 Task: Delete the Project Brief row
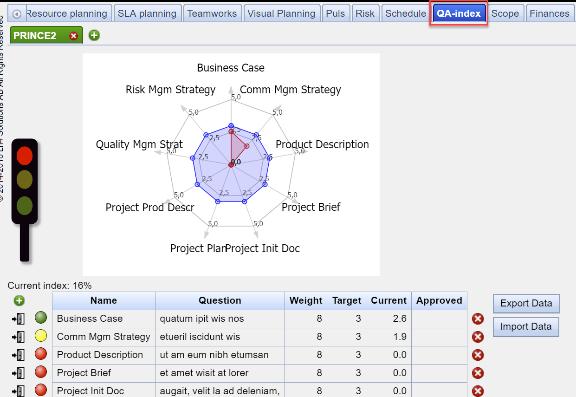tap(478, 373)
